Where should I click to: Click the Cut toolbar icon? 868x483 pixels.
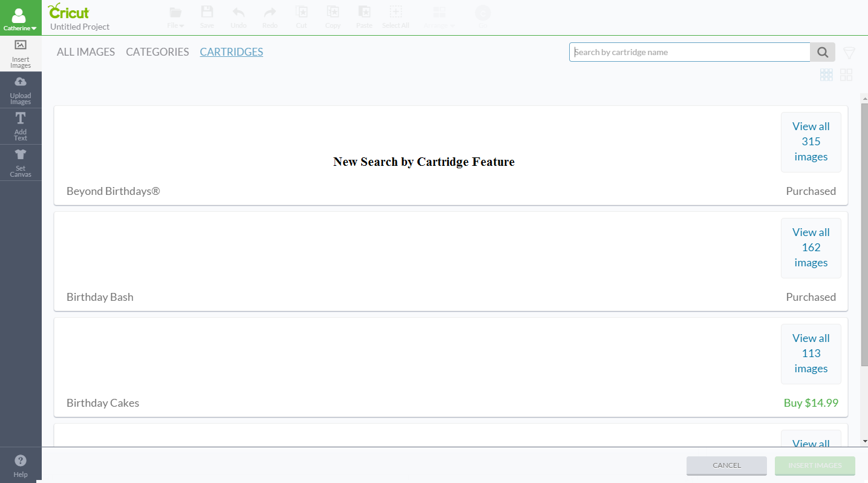pos(301,18)
